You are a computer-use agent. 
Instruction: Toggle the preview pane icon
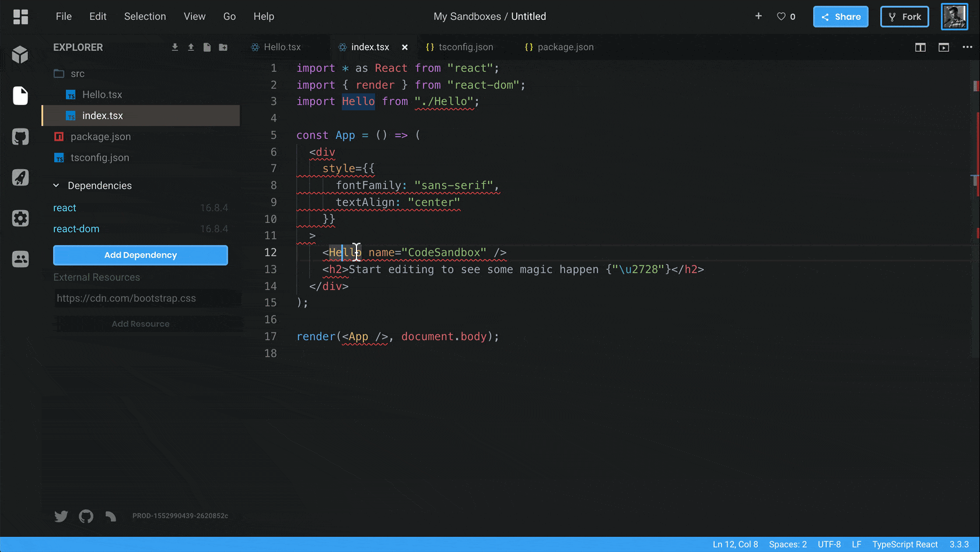coord(943,47)
